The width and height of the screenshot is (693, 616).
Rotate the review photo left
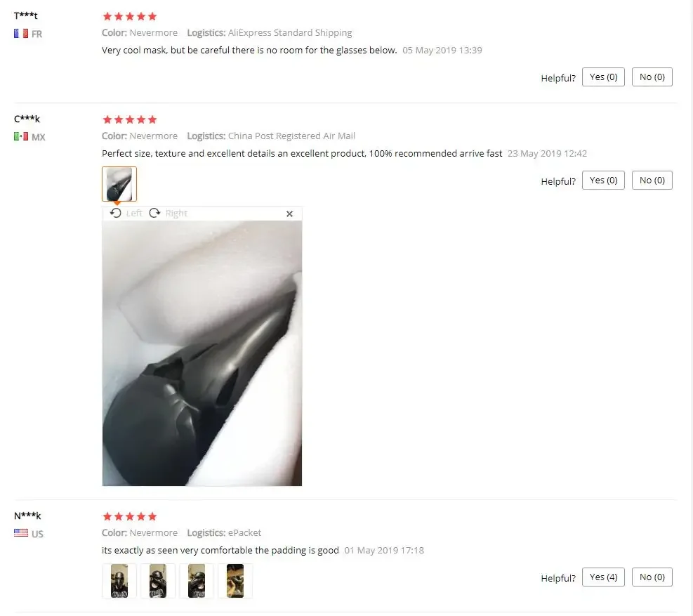coord(126,213)
